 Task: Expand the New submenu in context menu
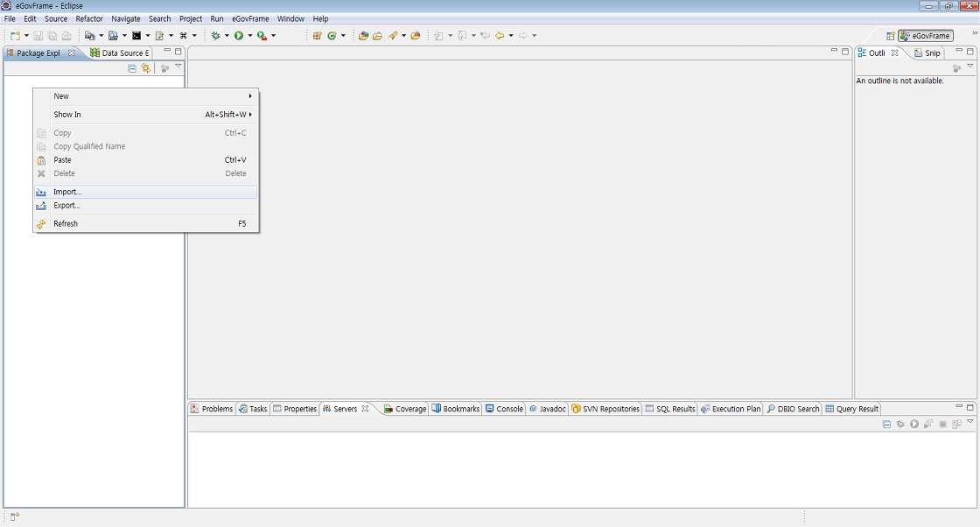(x=145, y=96)
